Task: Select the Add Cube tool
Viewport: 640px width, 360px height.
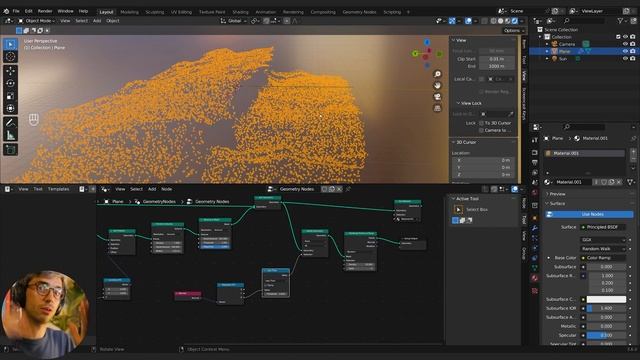Action: pos(11,149)
